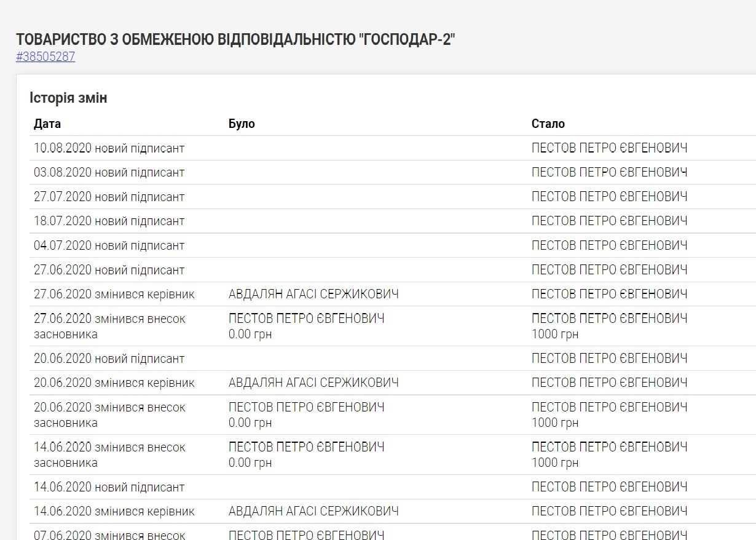Click 'ПЕСТОВ ПЕТРО ЄВГЕНОВИЧ' in 20.06.2020 новий підписант row
The width and height of the screenshot is (756, 540).
pos(610,359)
